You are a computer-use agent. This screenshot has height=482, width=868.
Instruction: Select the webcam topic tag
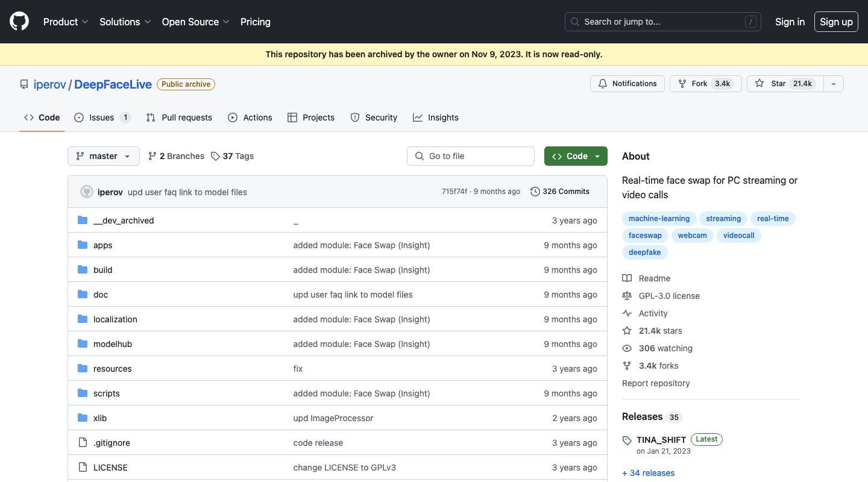point(692,236)
